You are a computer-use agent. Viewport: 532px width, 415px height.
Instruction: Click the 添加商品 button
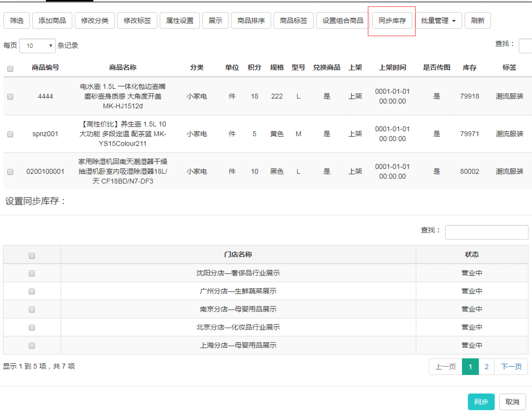52,21
